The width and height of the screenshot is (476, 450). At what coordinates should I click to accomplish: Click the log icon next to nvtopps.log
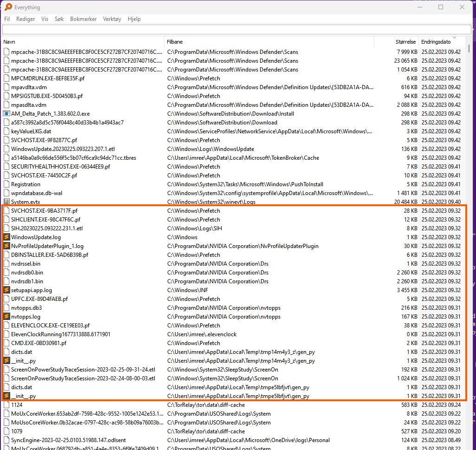click(x=7, y=316)
